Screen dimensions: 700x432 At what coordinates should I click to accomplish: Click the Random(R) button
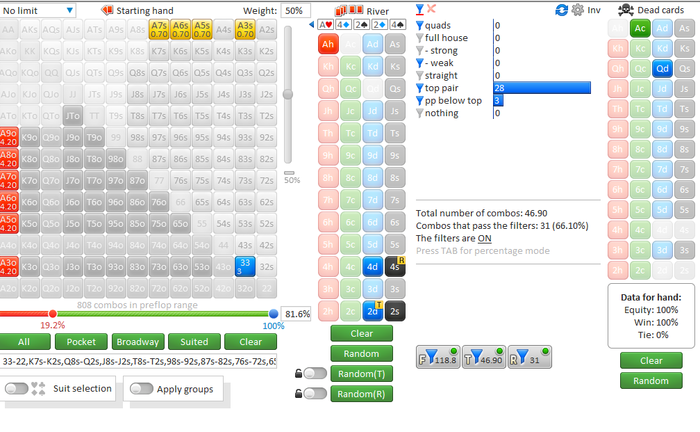click(x=362, y=394)
